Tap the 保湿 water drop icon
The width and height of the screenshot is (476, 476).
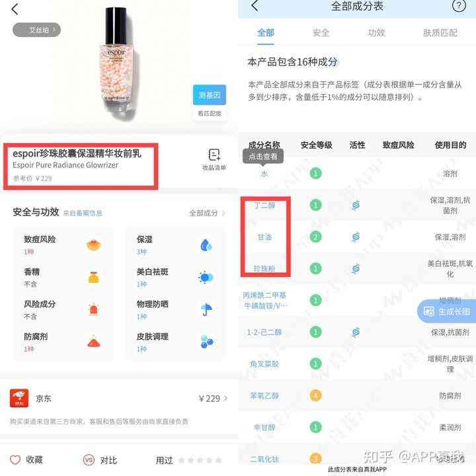[206, 245]
